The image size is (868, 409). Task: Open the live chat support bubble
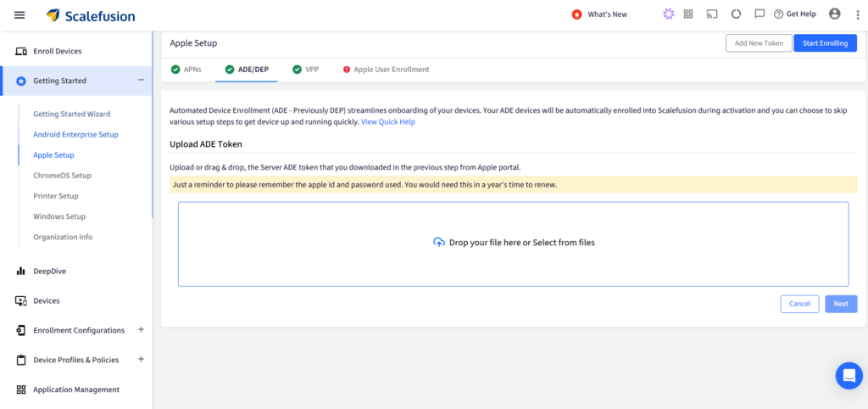849,376
